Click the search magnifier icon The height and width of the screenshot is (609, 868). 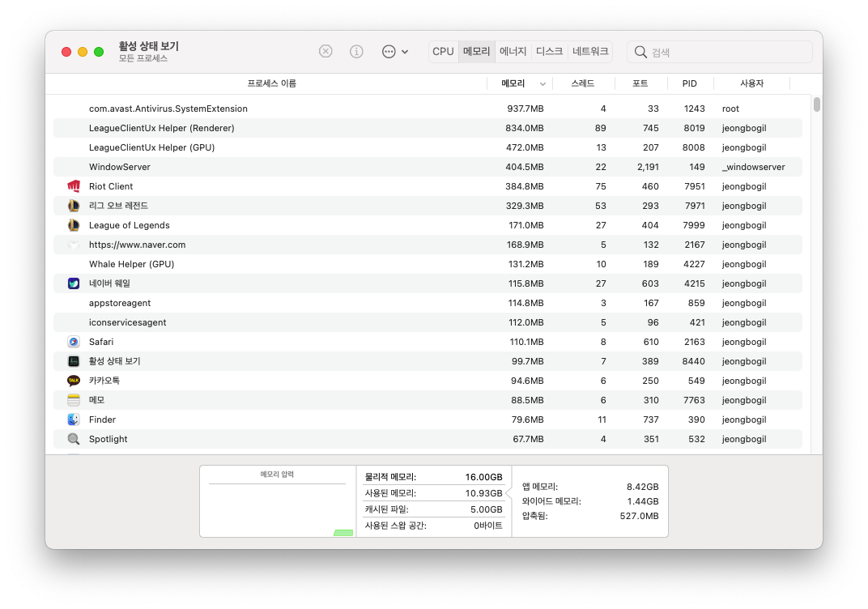(640, 52)
